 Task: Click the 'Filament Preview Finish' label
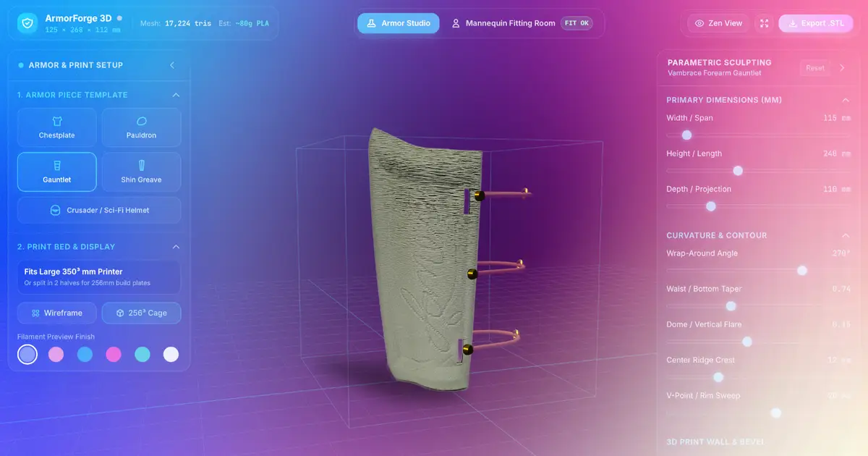tap(56, 337)
